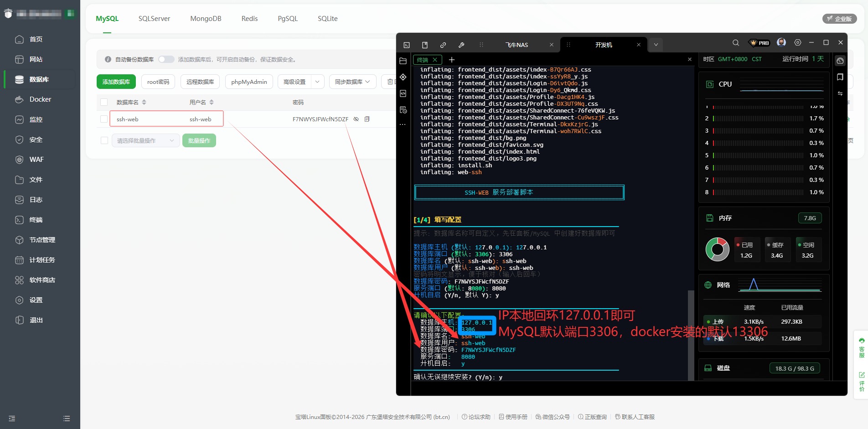Click root密码 button

tap(158, 82)
